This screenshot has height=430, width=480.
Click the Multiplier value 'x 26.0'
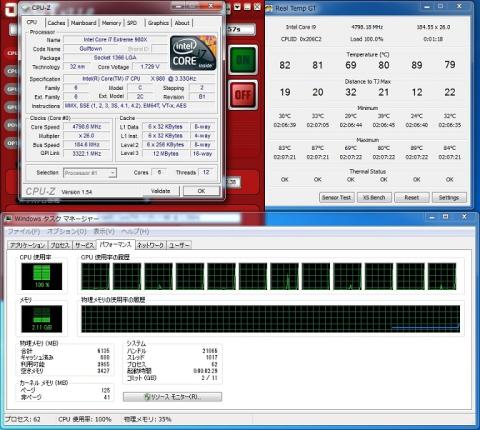click(x=86, y=136)
